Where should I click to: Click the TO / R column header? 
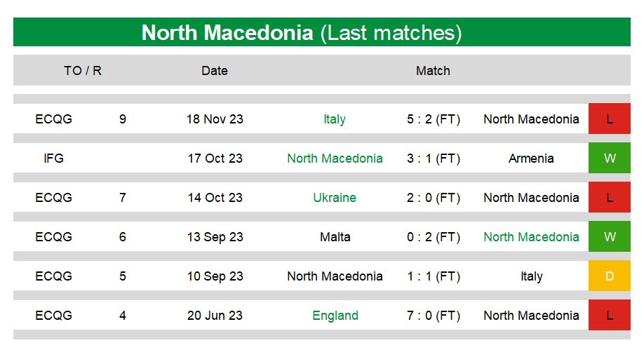point(83,71)
